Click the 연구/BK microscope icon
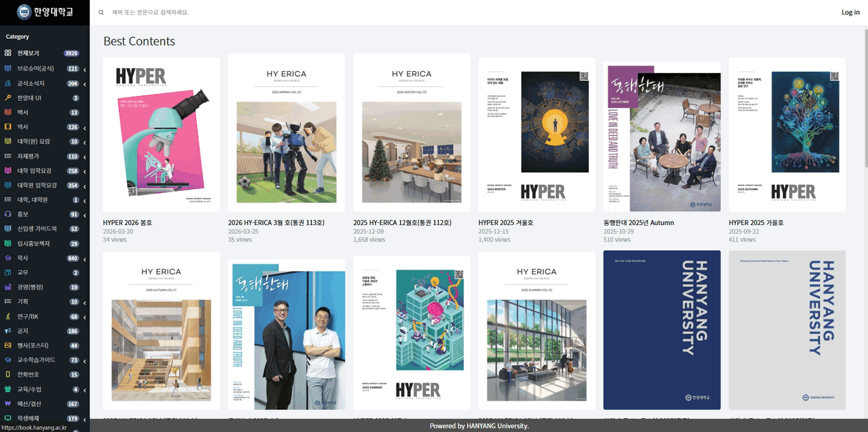The image size is (868, 432). tap(8, 316)
